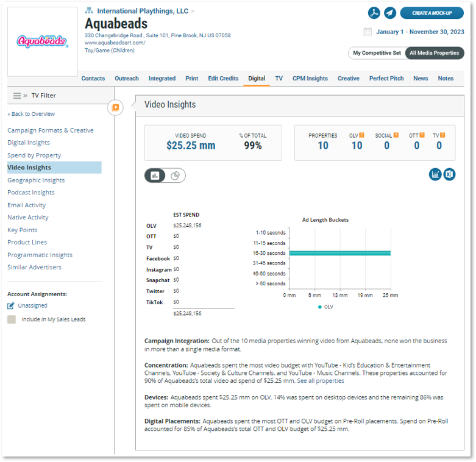Click the 16-30 seconds teal bar
This screenshot has height=462, width=476.
340,253
